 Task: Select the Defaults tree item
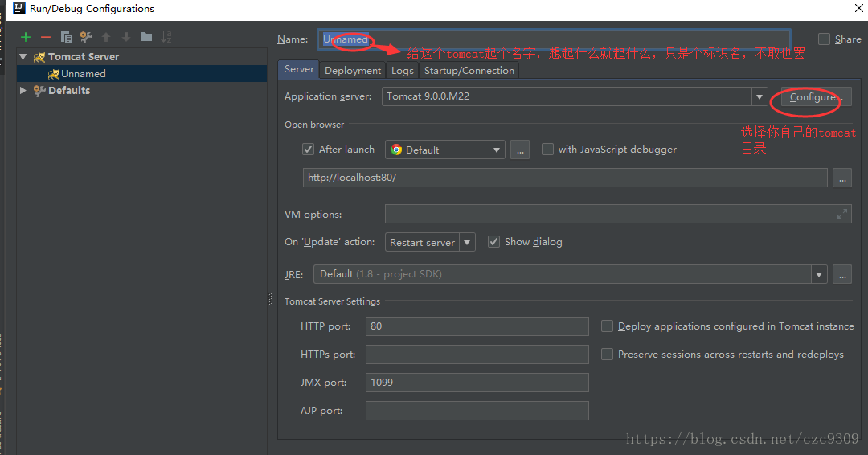point(142,90)
